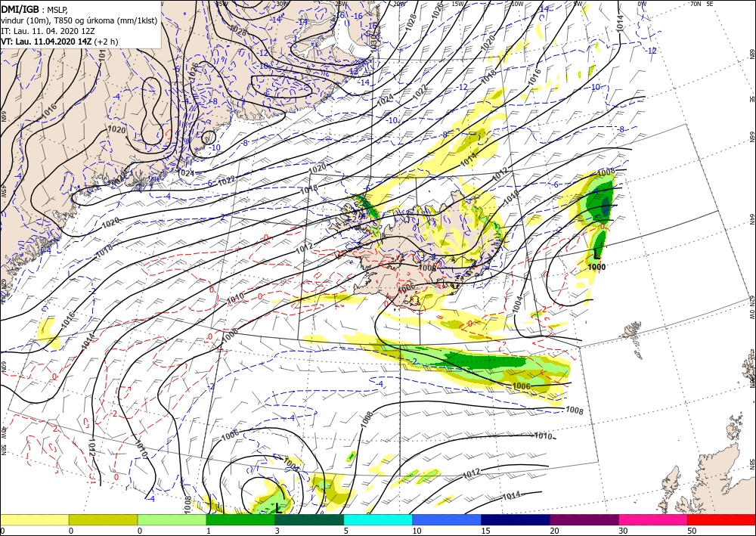Click the 'VT: Lau. 11.04.2020 14Z (+2 h)' line
This screenshot has width=756, height=536.
point(59,42)
